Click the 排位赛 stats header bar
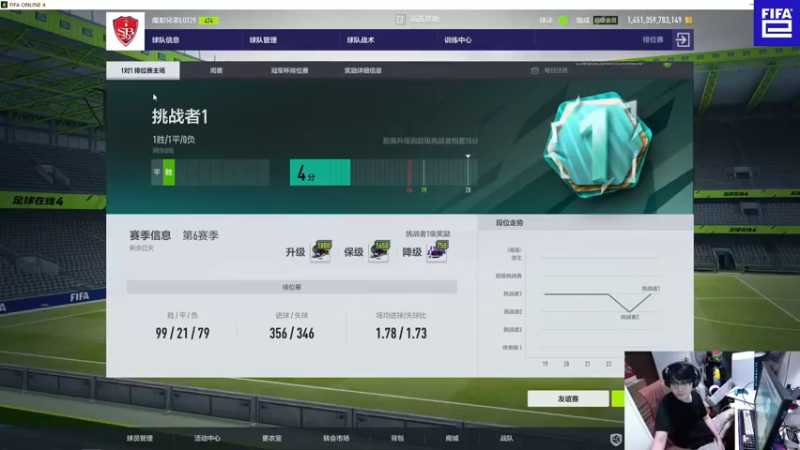This screenshot has height=450, width=800. pos(292,287)
